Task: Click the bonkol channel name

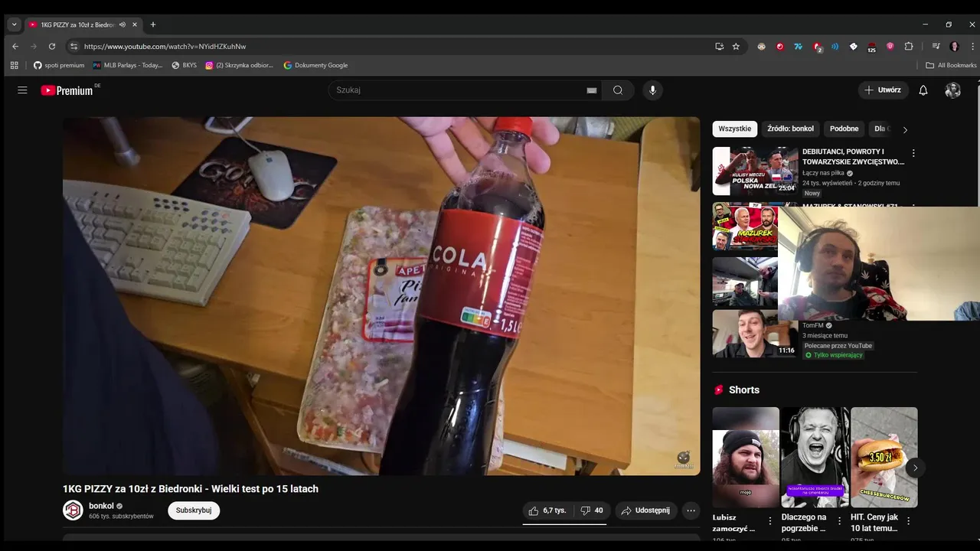Action: [x=101, y=506]
